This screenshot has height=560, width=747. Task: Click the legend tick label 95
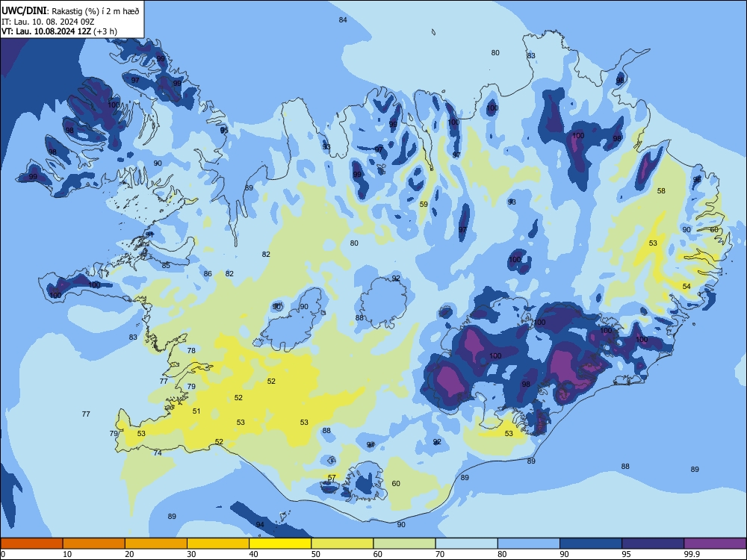tap(626, 554)
